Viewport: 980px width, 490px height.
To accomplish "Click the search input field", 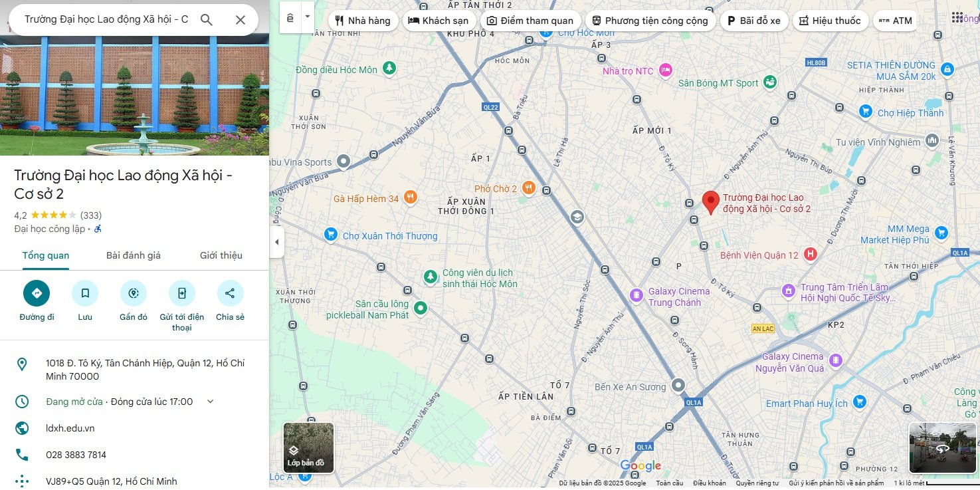I will pos(106,20).
